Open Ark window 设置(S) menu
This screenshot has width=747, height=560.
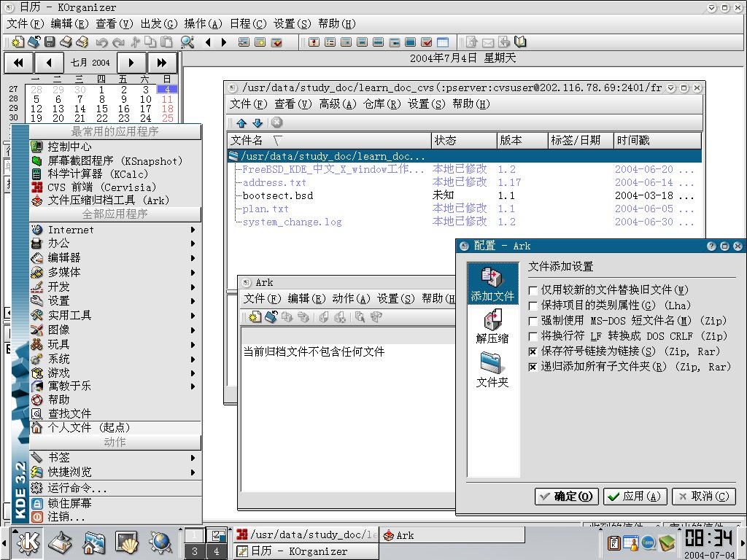click(395, 298)
